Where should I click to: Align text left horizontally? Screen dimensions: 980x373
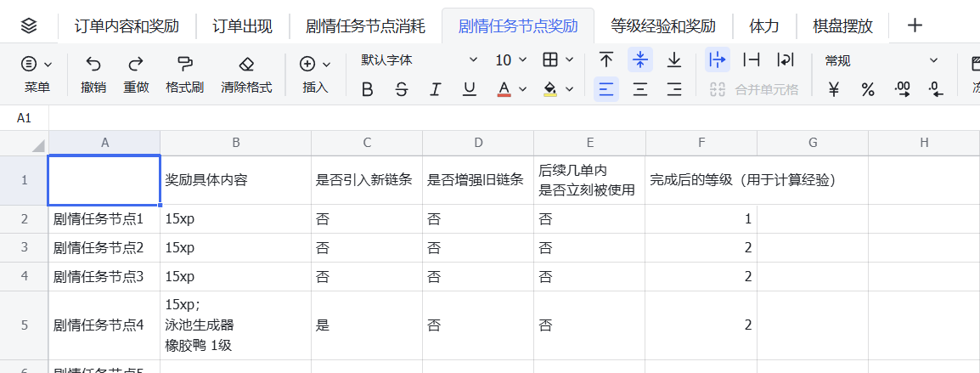point(606,89)
